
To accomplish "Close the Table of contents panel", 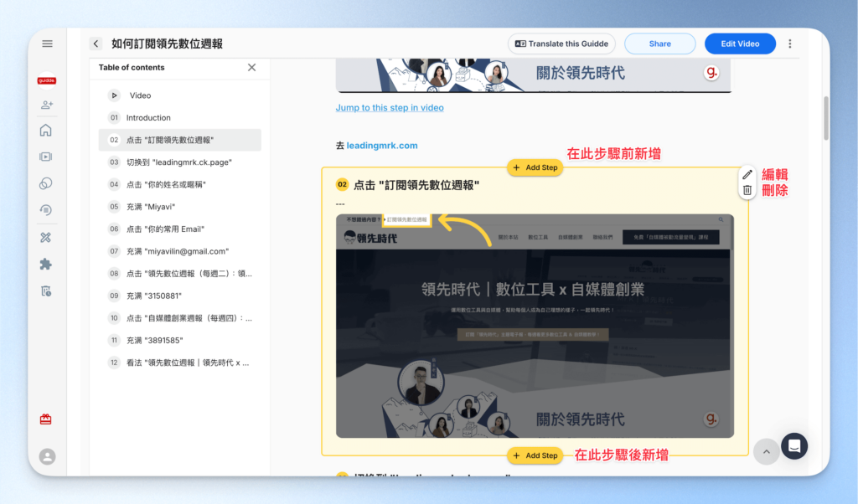I will tap(251, 67).
